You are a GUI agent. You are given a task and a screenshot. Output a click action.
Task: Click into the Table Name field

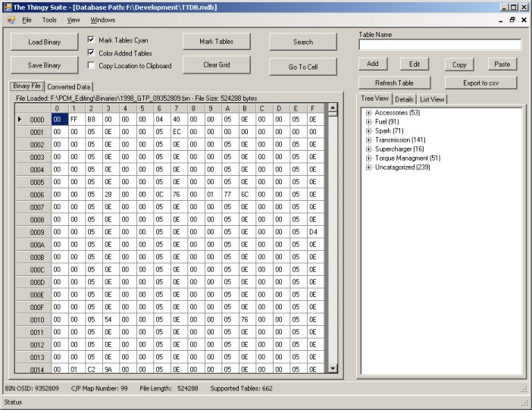pos(440,45)
